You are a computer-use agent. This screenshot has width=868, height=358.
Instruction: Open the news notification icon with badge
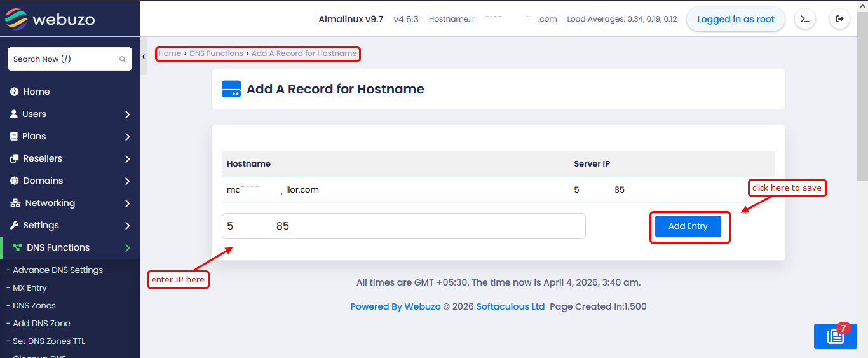coord(835,336)
